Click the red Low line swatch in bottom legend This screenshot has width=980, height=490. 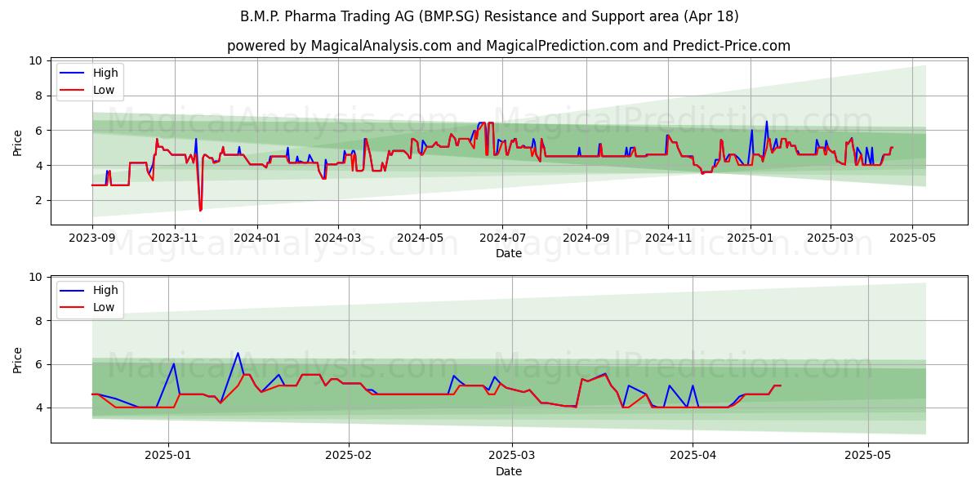(73, 308)
